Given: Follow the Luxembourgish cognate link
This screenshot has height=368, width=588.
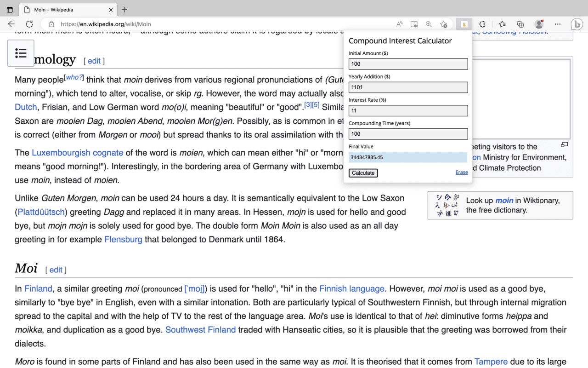Looking at the screenshot, I should [77, 152].
